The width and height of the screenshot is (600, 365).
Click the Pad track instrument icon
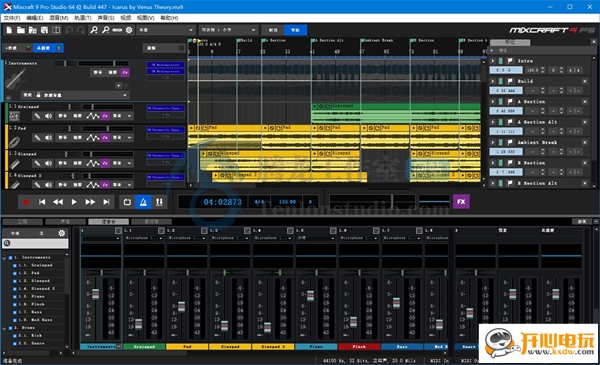pyautogui.click(x=15, y=142)
